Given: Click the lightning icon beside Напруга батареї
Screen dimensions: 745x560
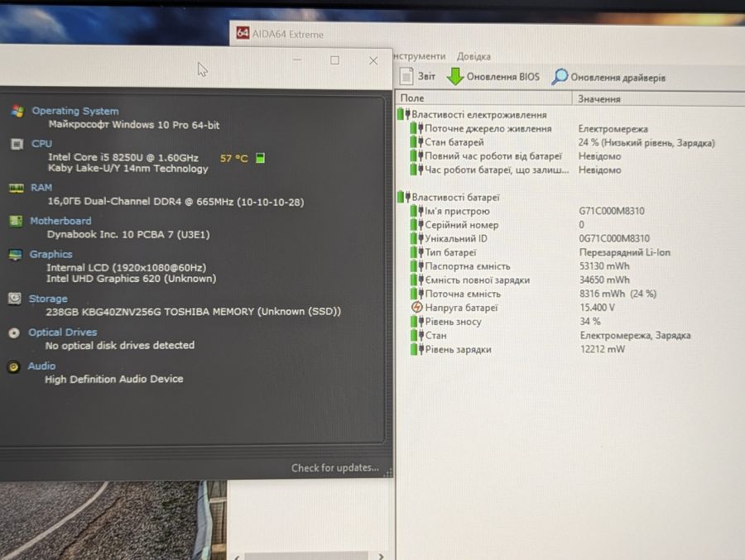Looking at the screenshot, I should pyautogui.click(x=416, y=308).
